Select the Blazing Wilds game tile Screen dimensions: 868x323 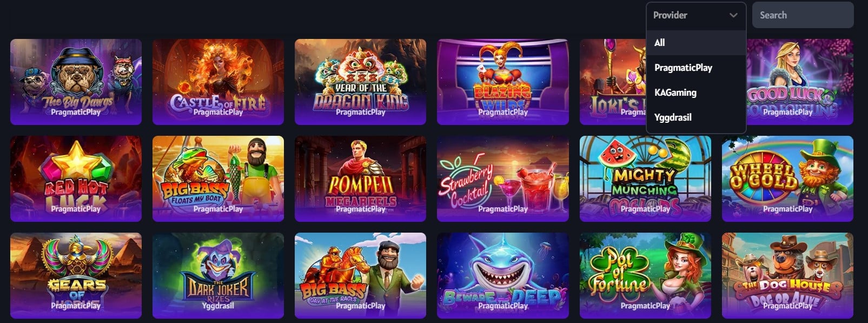tap(503, 82)
